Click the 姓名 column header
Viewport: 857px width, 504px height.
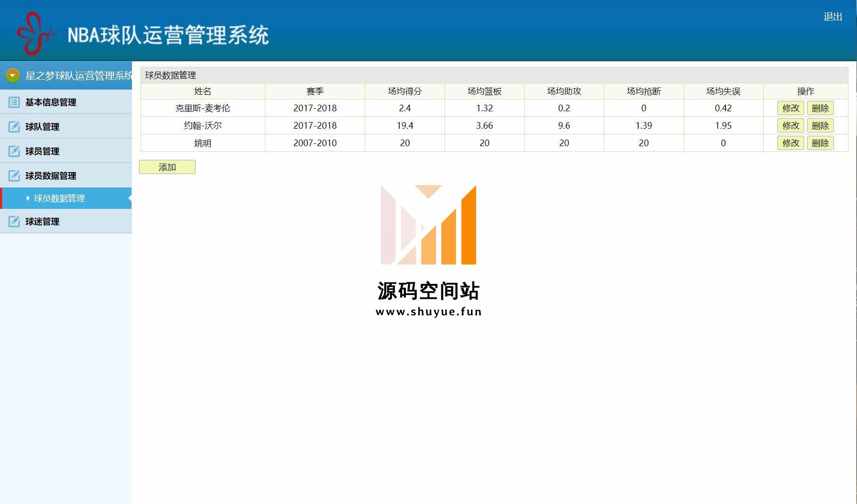pyautogui.click(x=203, y=91)
